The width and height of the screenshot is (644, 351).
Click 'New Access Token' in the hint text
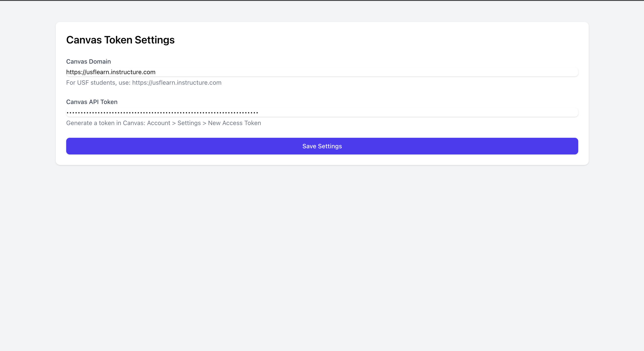pyautogui.click(x=234, y=123)
